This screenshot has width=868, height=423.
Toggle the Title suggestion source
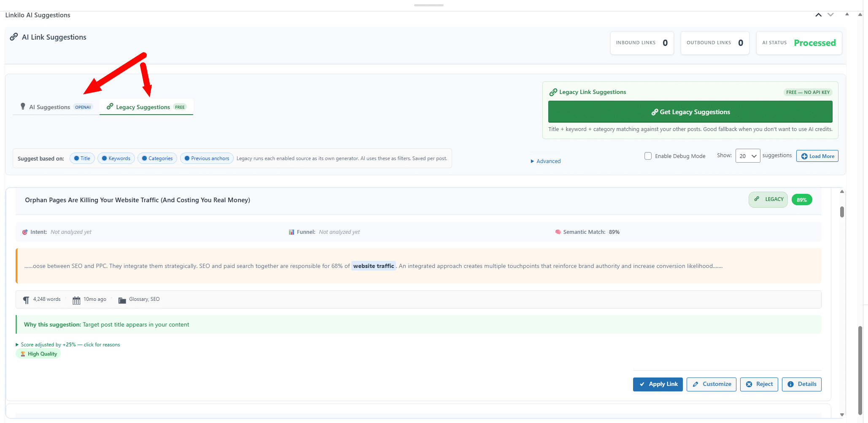(82, 158)
